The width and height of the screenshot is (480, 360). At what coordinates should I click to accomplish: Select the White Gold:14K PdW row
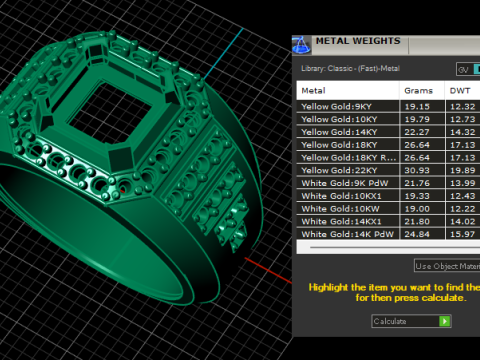tap(388, 234)
